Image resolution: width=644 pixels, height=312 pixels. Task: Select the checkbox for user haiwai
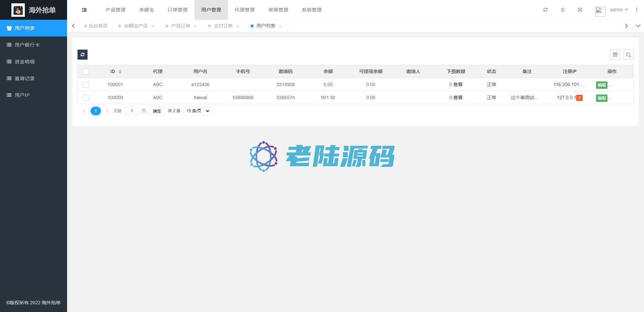[86, 98]
